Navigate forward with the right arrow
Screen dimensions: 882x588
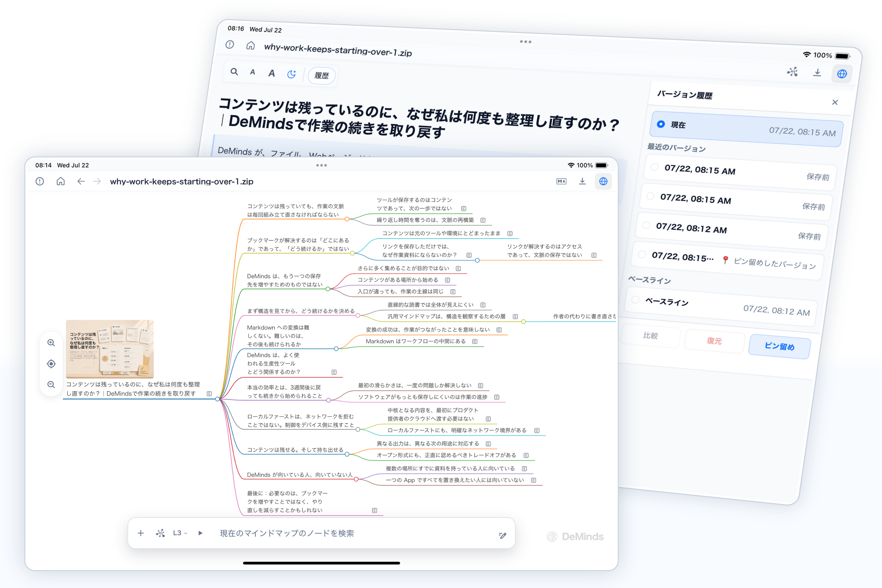[97, 181]
